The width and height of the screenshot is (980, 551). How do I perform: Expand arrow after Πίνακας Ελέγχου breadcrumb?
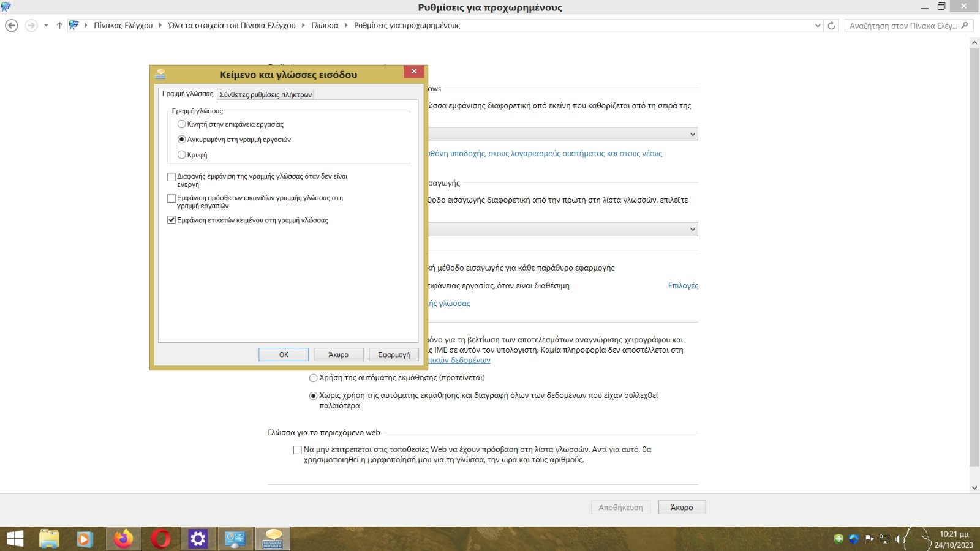pos(160,26)
